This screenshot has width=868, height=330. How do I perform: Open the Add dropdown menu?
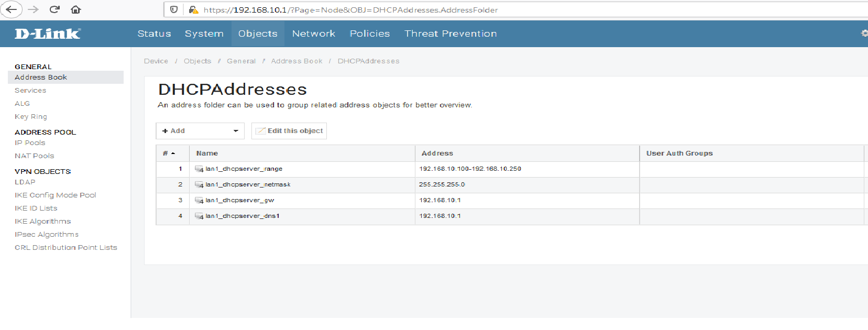(200, 131)
